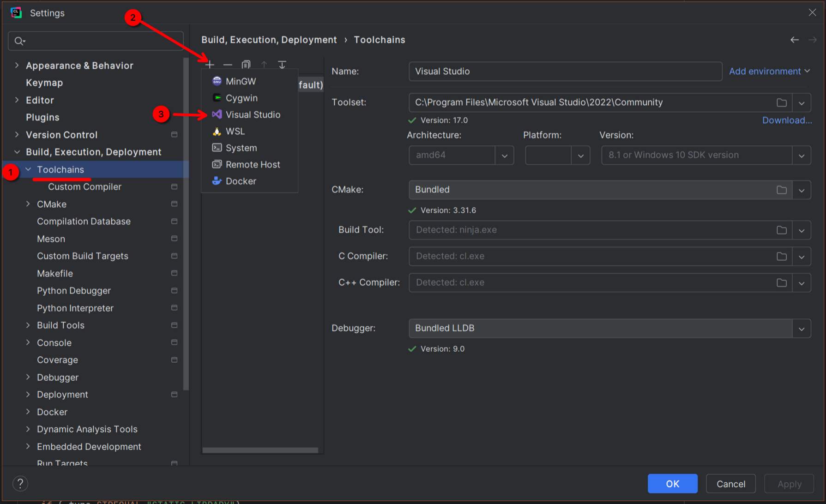Select Visual Studio from toolchain menu
The image size is (826, 504).
pyautogui.click(x=253, y=114)
